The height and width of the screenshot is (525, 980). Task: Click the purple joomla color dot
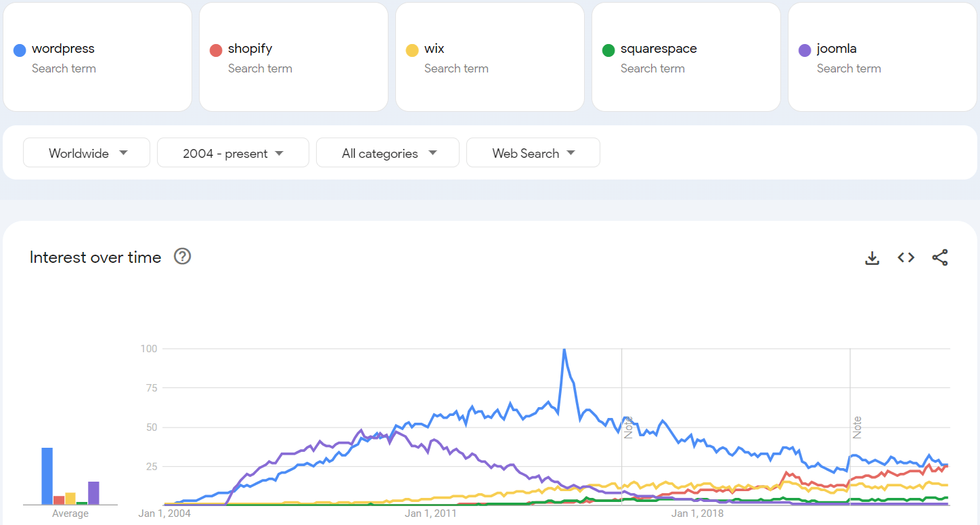click(805, 50)
